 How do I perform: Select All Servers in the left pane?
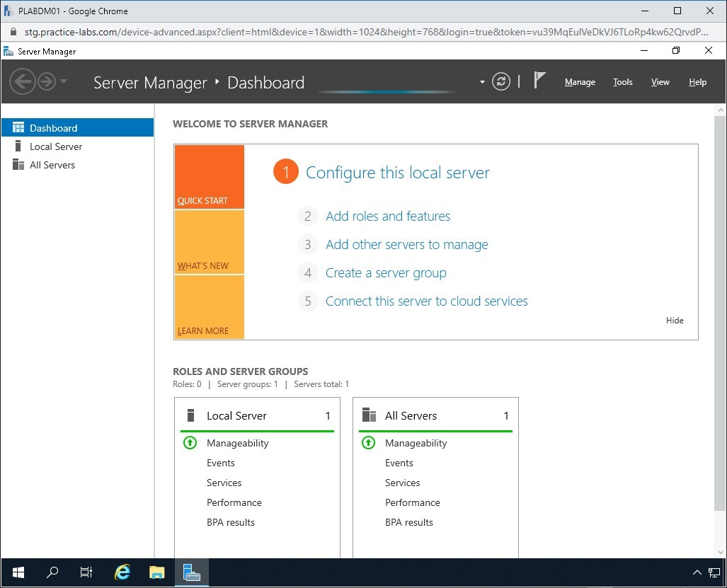point(50,165)
